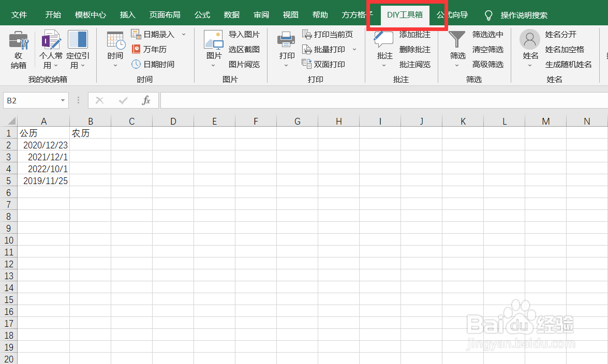Select cell with 2020/12/23
Image resolution: width=608 pixels, height=364 pixels.
(x=43, y=145)
